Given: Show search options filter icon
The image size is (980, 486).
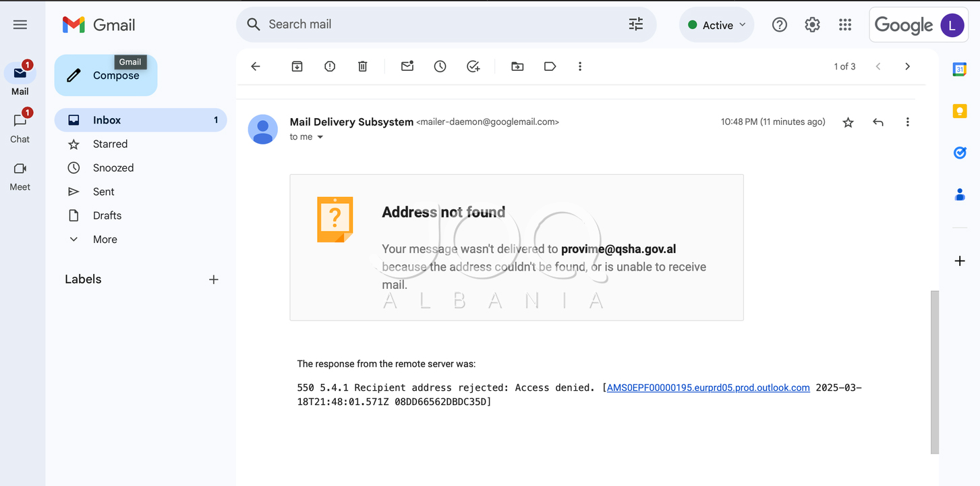Looking at the screenshot, I should [636, 24].
